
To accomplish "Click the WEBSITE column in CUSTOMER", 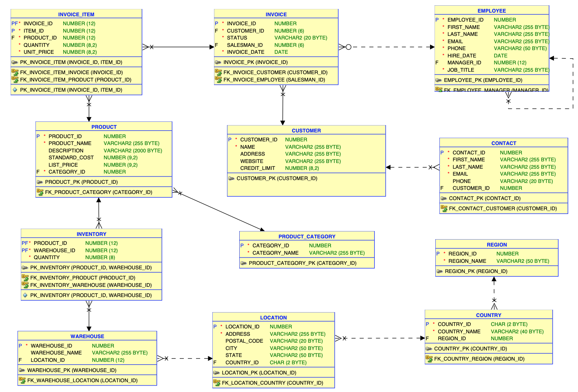I will pyautogui.click(x=251, y=161).
